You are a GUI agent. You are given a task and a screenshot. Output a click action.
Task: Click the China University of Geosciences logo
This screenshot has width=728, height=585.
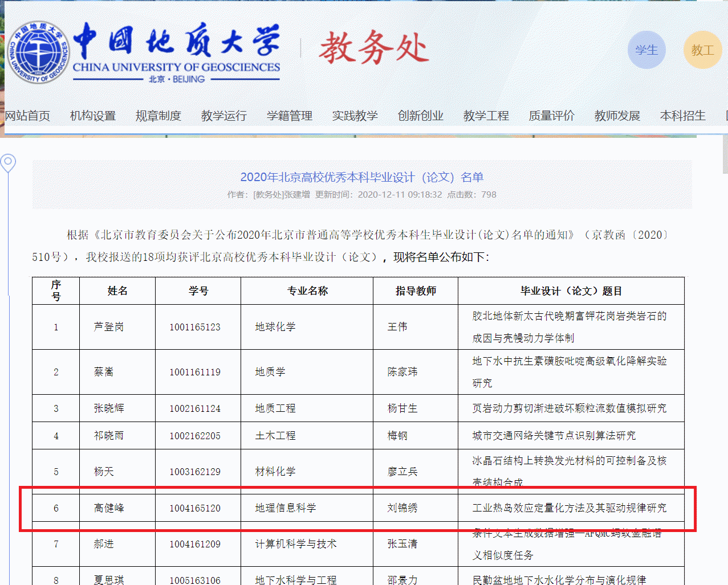pos(40,53)
